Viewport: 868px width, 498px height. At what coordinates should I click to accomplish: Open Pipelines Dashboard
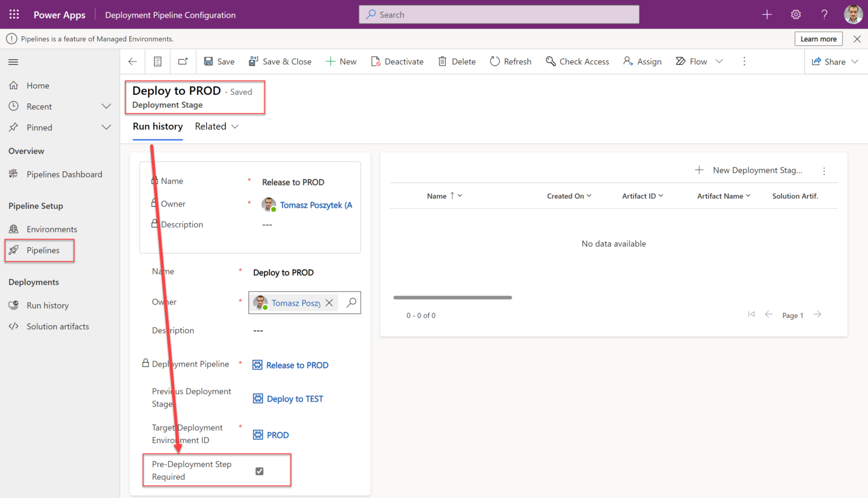(x=64, y=174)
